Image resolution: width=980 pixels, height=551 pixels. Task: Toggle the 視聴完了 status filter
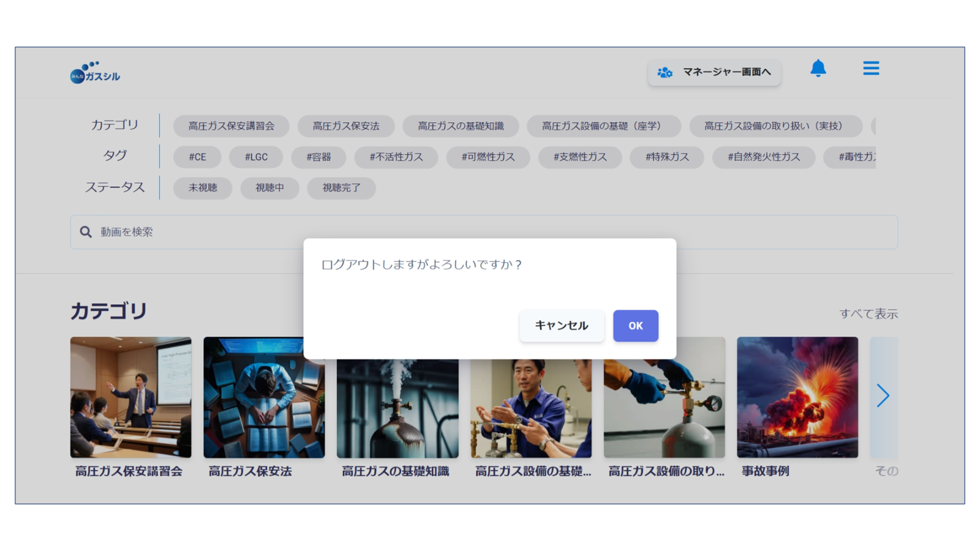pos(341,188)
